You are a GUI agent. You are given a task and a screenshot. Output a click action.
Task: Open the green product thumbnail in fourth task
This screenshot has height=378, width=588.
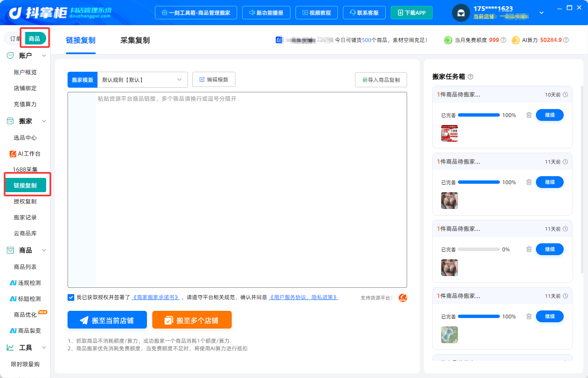[449, 335]
